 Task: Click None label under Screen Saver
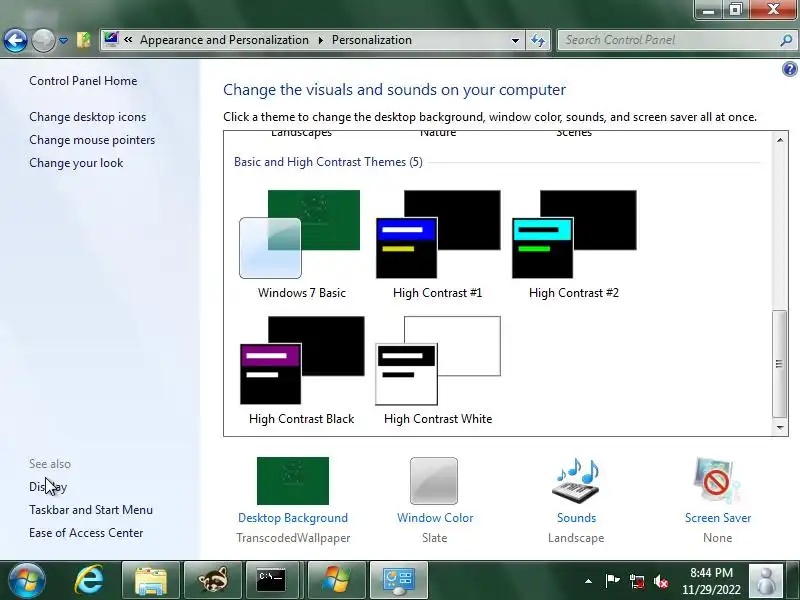(x=717, y=538)
